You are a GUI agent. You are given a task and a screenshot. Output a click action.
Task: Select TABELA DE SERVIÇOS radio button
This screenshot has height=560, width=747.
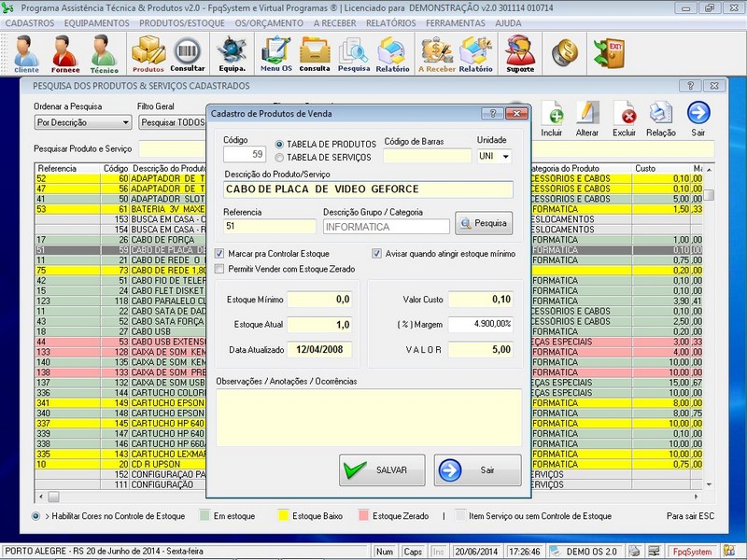coord(279,157)
